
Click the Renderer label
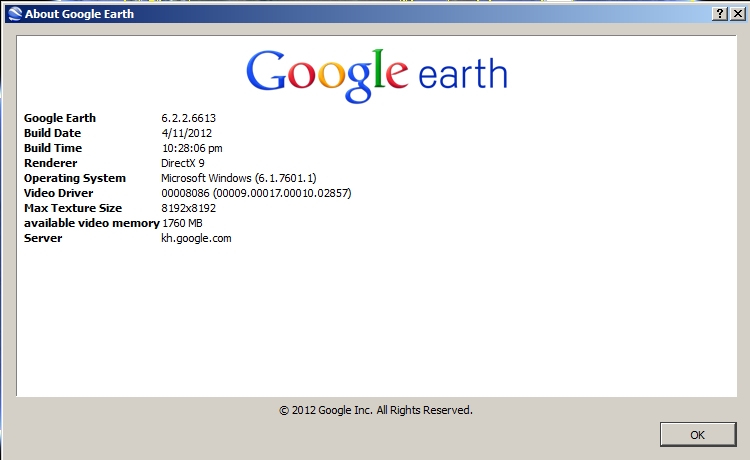coord(51,163)
